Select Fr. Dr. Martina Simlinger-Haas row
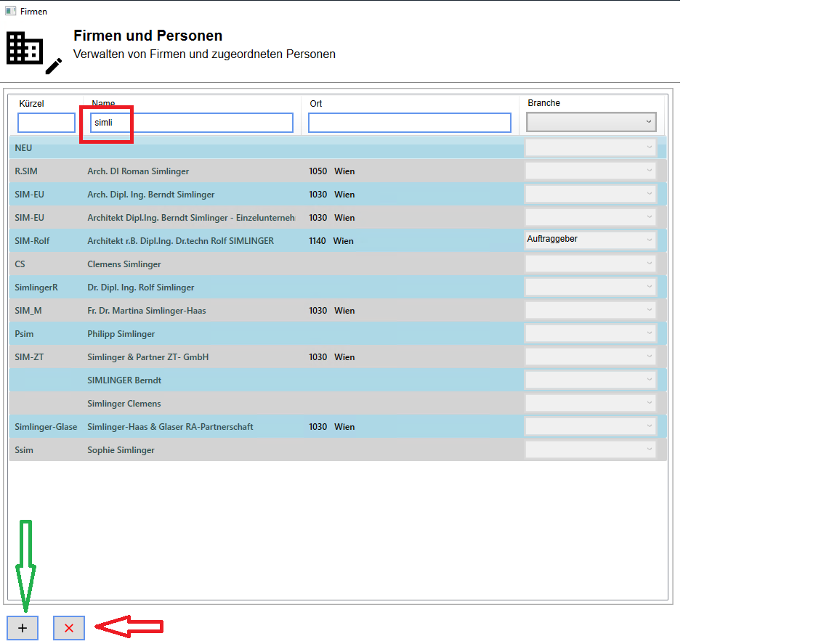The width and height of the screenshot is (837, 644). (x=147, y=311)
